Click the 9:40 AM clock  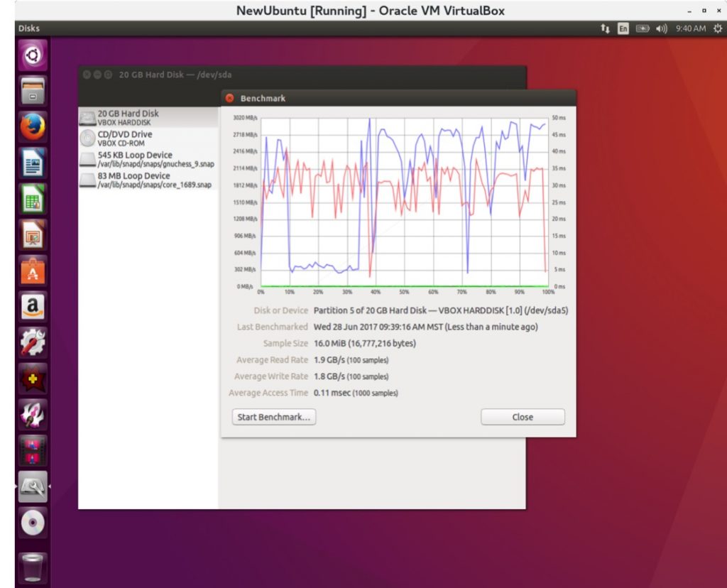pos(690,28)
